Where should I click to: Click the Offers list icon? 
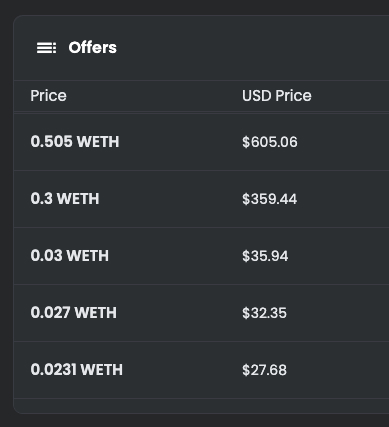(46, 48)
